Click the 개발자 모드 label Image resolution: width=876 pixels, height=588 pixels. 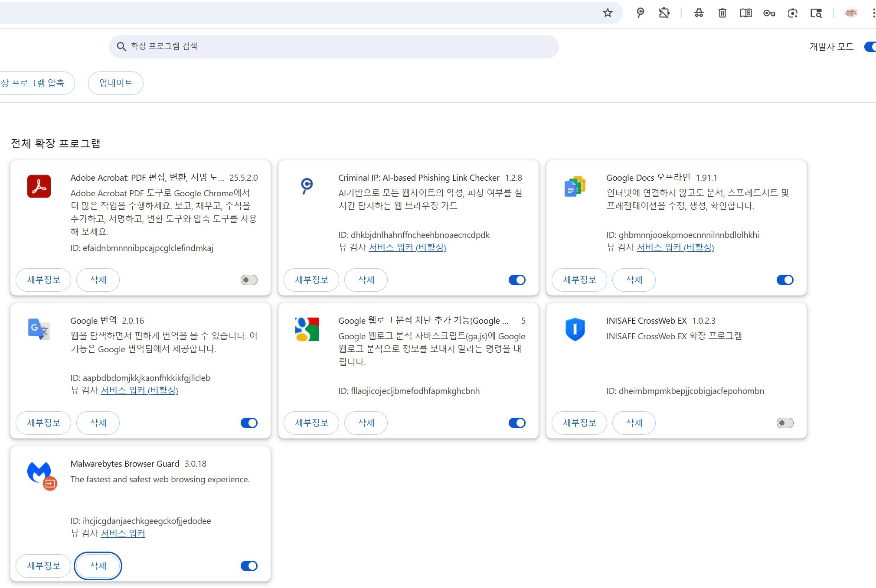(831, 47)
